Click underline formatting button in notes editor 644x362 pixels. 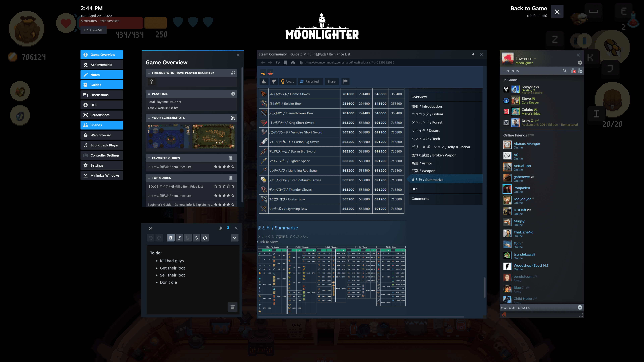(187, 238)
